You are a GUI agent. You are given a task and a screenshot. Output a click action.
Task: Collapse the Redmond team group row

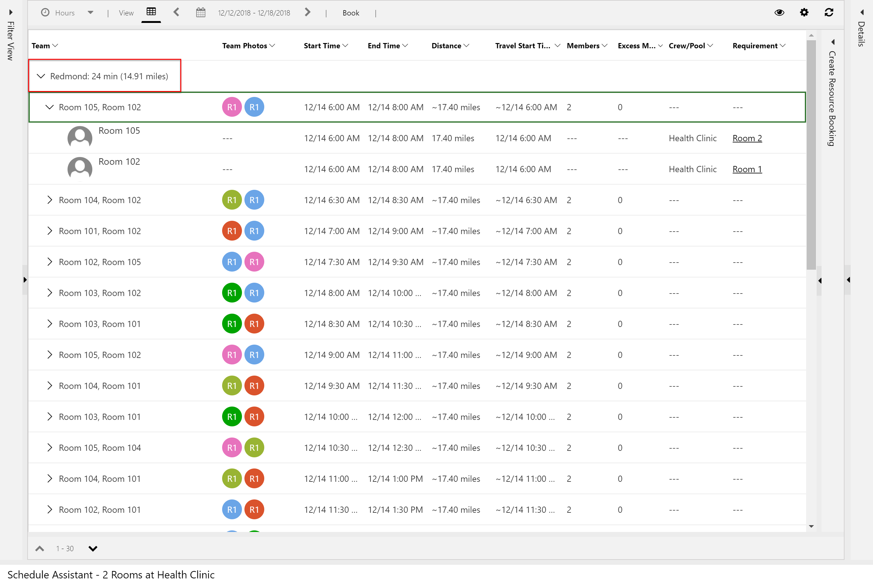coord(41,76)
